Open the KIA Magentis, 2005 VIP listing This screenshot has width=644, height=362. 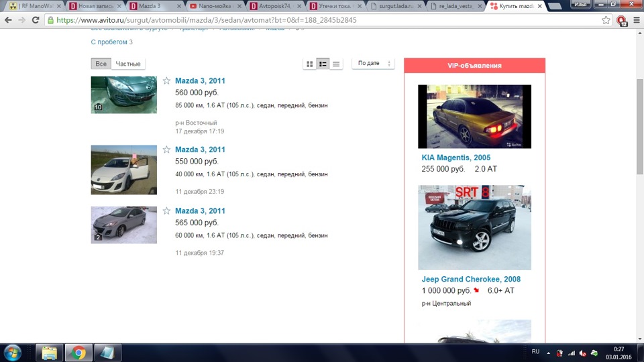[456, 158]
